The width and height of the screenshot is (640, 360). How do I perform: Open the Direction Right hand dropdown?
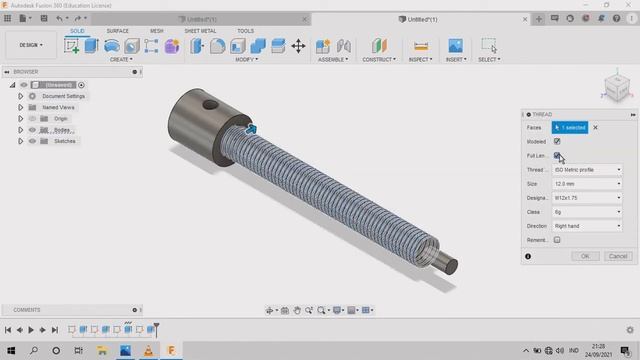coord(587,226)
